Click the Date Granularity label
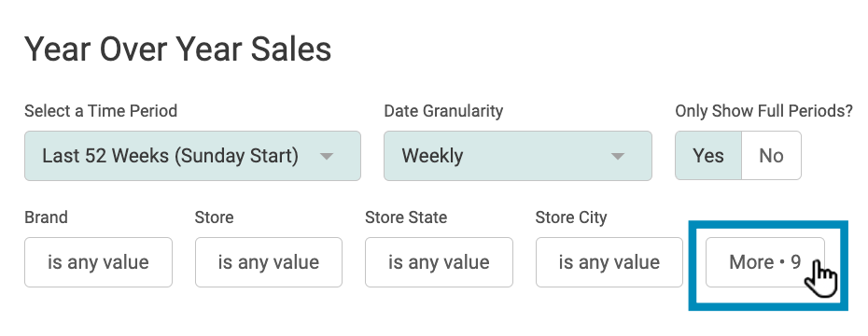The height and width of the screenshot is (336, 868). [443, 111]
